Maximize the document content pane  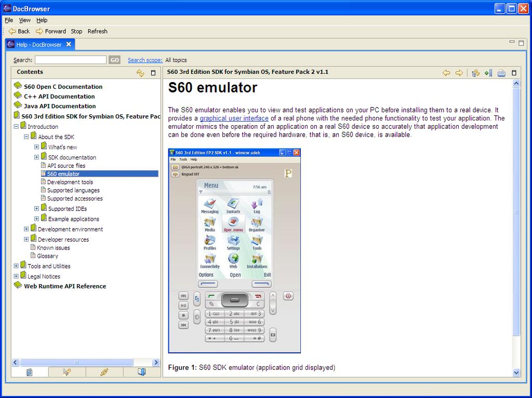pos(514,73)
